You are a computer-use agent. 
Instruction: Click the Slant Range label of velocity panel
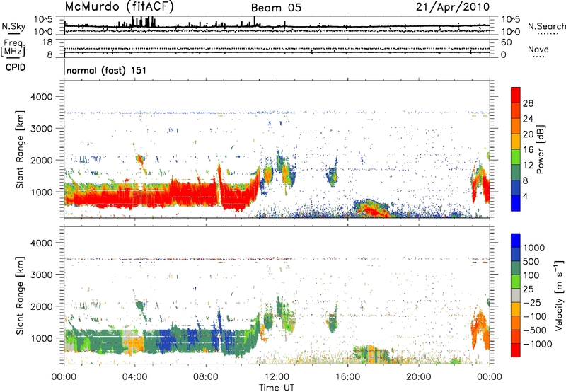coord(20,296)
